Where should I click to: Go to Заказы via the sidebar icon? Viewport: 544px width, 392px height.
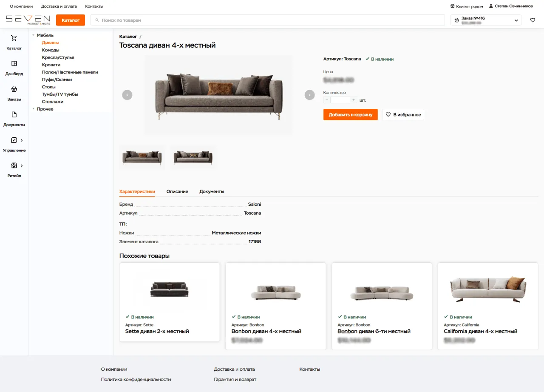tap(14, 94)
